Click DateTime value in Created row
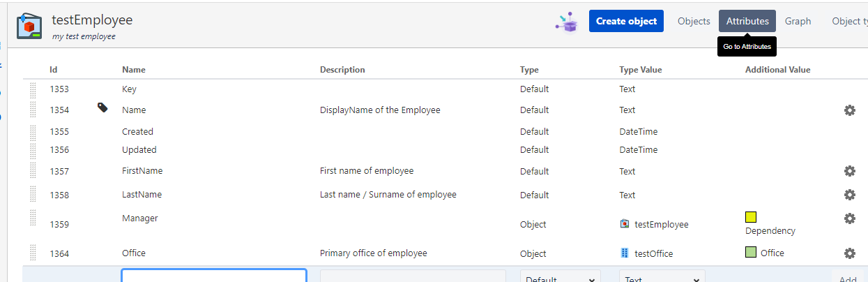 pyautogui.click(x=639, y=131)
